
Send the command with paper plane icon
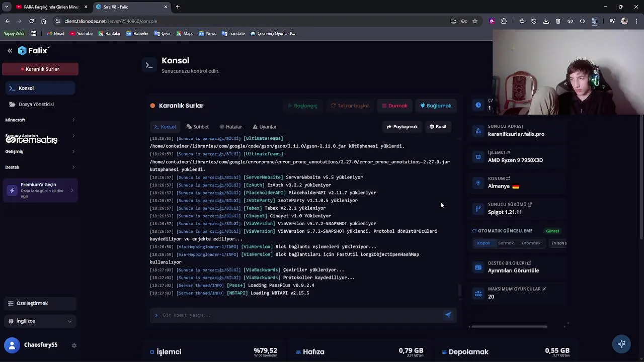[x=448, y=315]
